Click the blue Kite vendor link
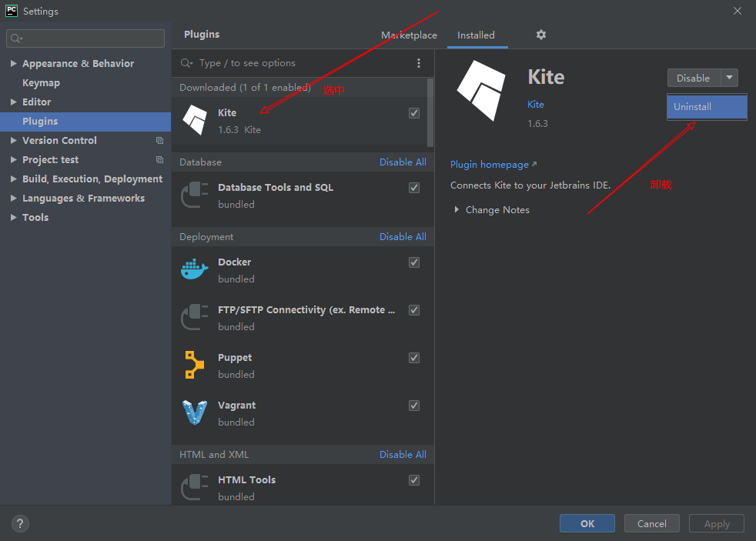This screenshot has height=541, width=756. click(536, 104)
